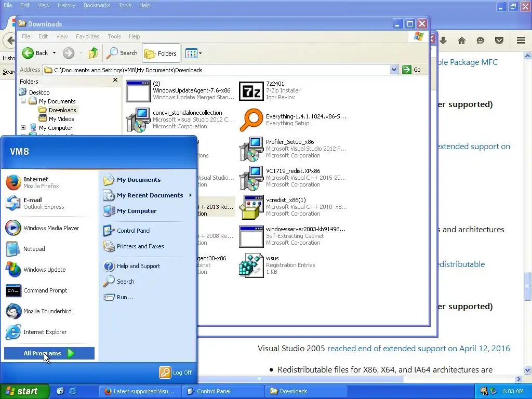Open Firefox hamburger menu
The image size is (532, 399).
coord(521,41)
